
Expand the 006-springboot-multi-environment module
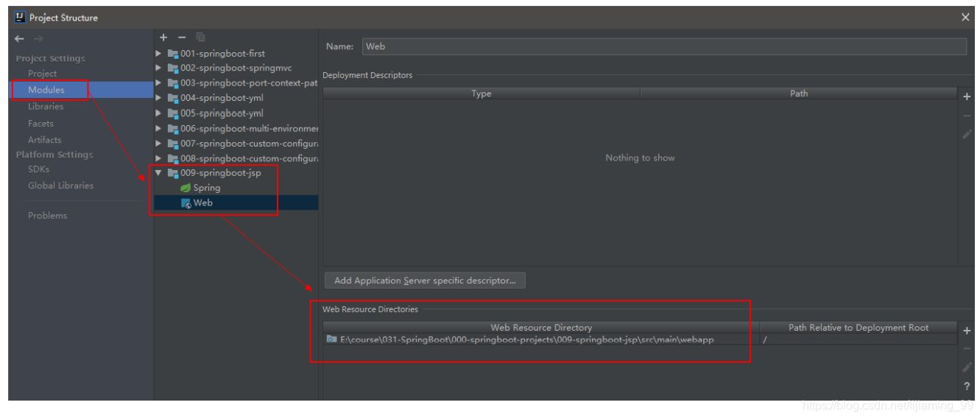(x=158, y=128)
